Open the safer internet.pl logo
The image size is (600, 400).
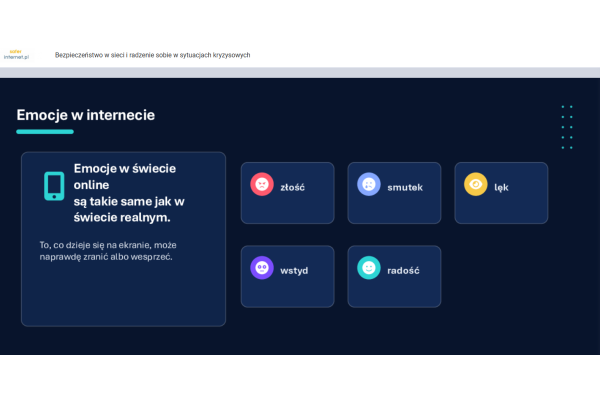[x=17, y=57]
